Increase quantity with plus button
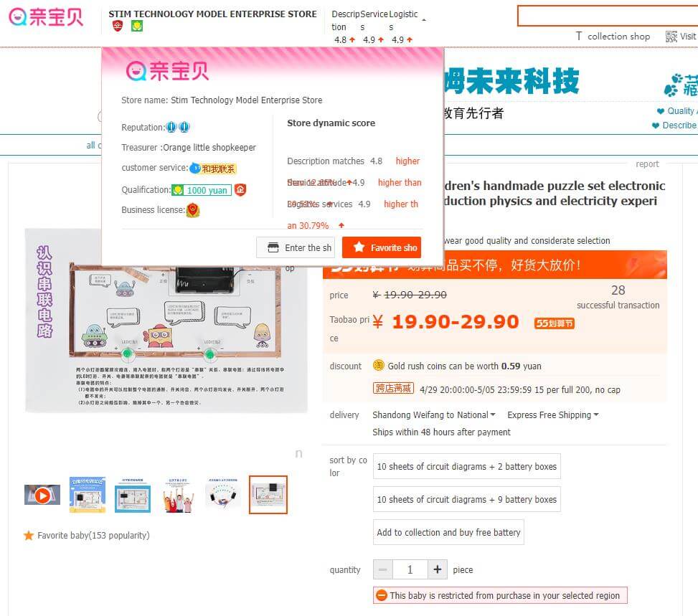The image size is (698, 616). pos(437,569)
